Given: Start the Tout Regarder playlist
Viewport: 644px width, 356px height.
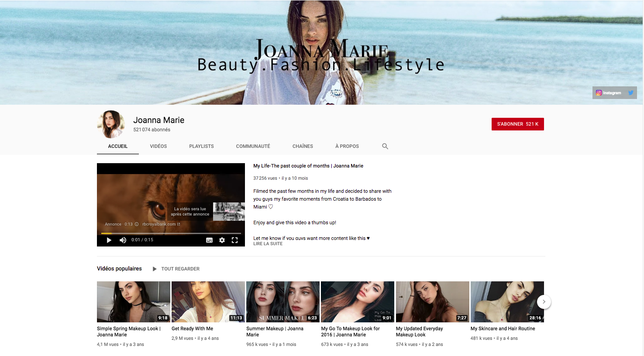Looking at the screenshot, I should pyautogui.click(x=176, y=269).
